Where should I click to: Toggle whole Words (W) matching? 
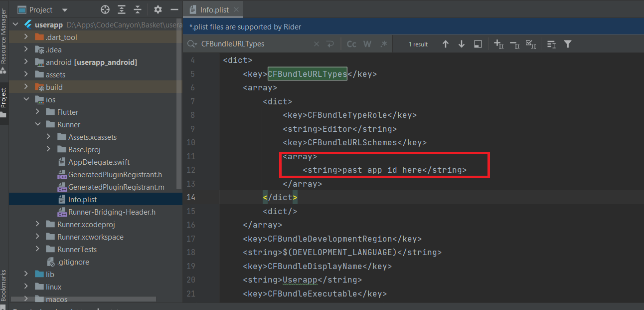click(367, 44)
